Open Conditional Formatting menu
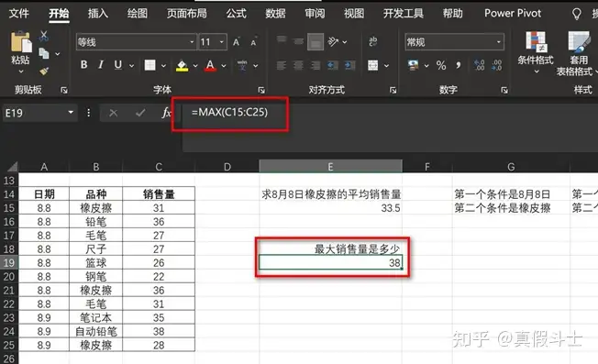The width and height of the screenshot is (598, 364). point(536,51)
